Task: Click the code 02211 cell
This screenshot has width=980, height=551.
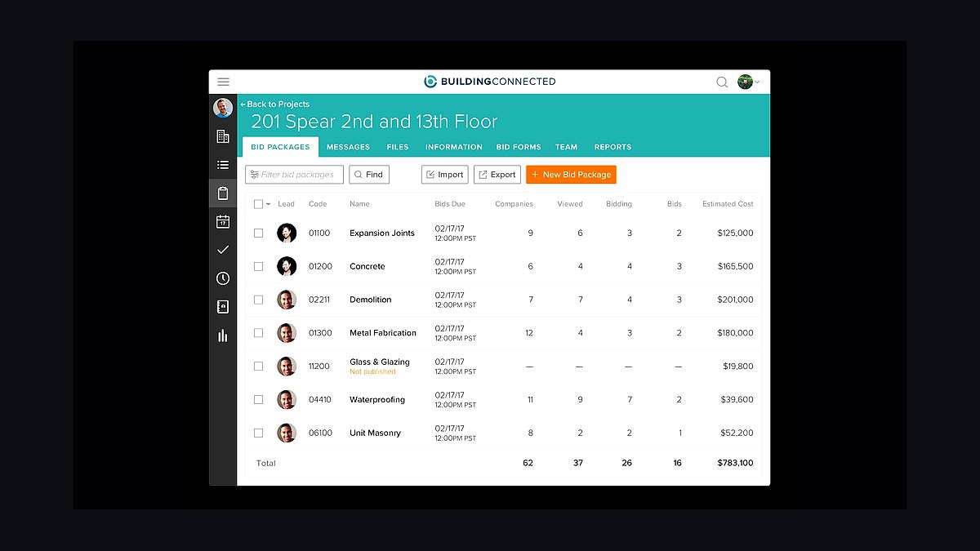Action: pos(319,300)
